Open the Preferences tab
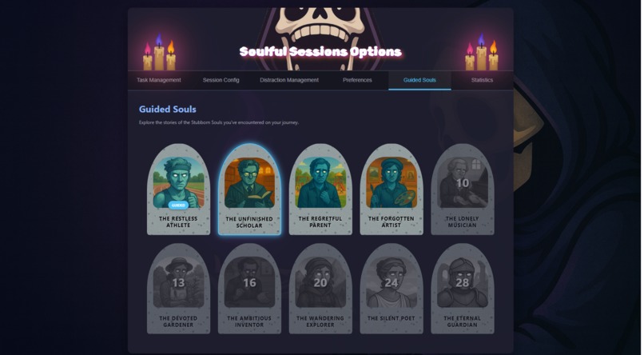644x355 pixels. click(x=357, y=80)
